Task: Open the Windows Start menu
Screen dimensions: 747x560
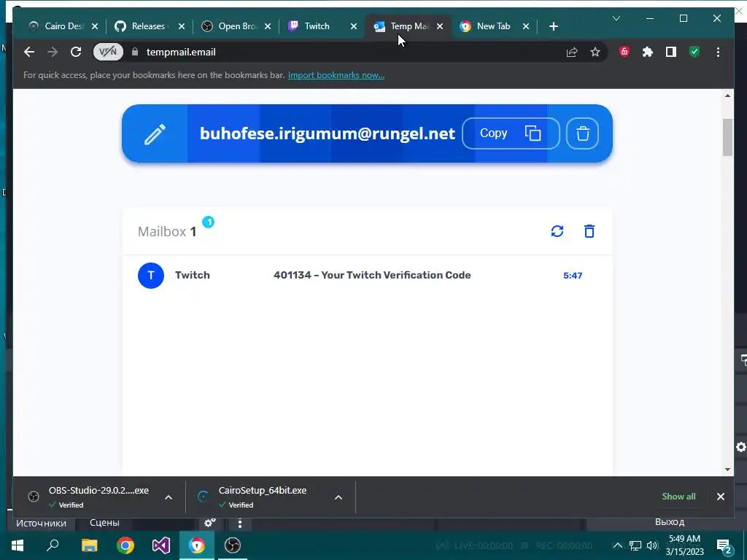Action: coord(18,545)
